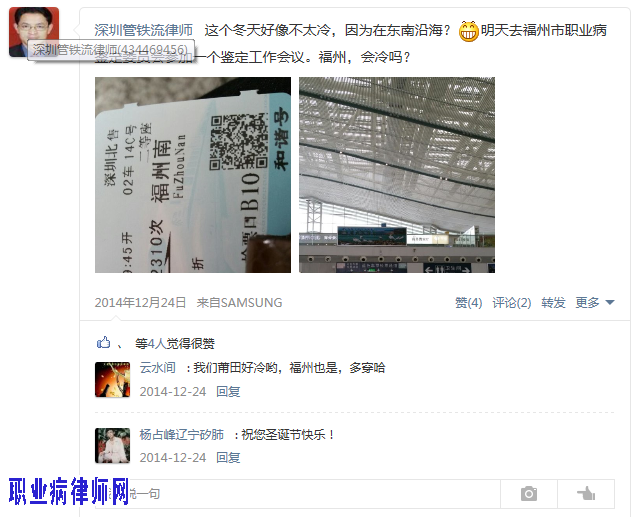Open the poster's profile avatar
641x517 pixels.
point(34,32)
